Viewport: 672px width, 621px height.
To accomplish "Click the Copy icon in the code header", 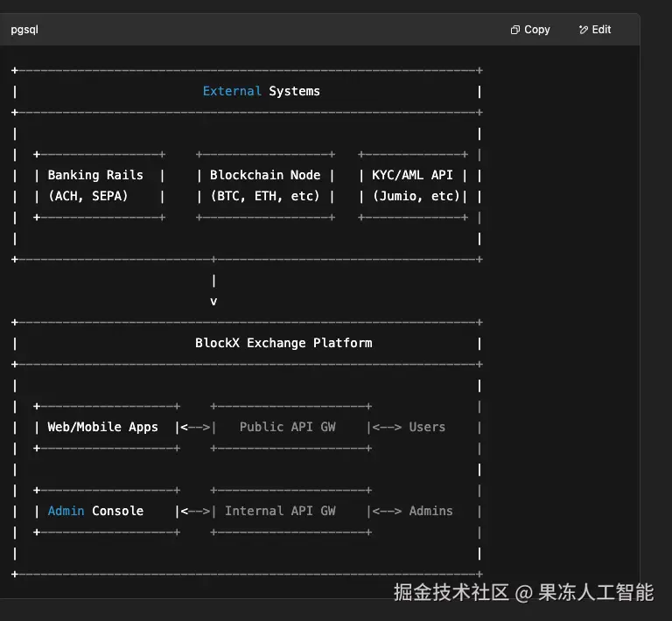I will 515,30.
